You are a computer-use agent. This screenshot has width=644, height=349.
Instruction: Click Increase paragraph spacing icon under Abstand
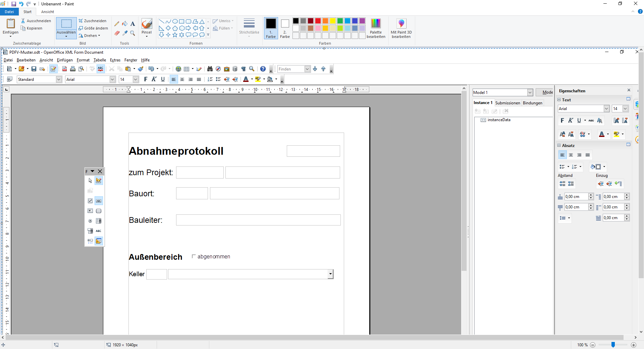(x=562, y=184)
